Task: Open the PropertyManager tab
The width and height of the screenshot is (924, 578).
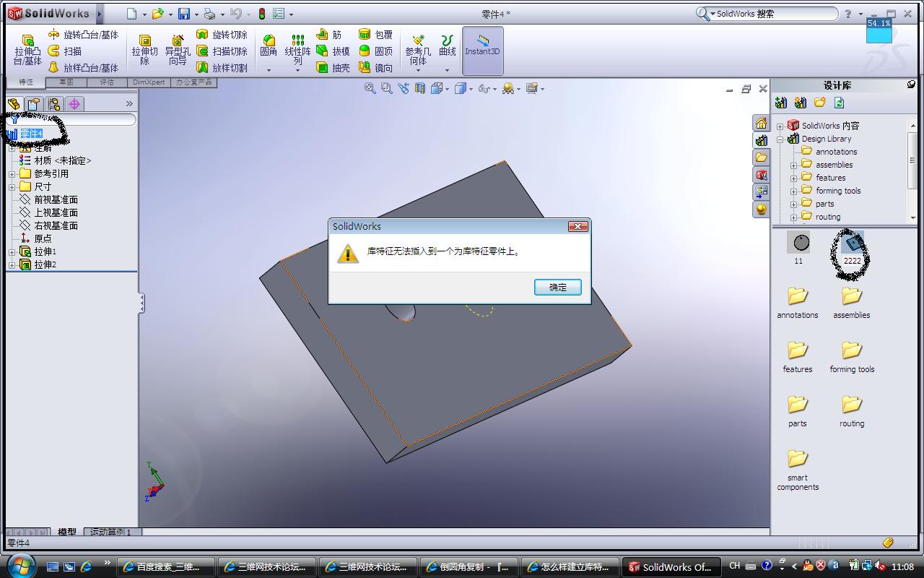Action: click(x=34, y=104)
